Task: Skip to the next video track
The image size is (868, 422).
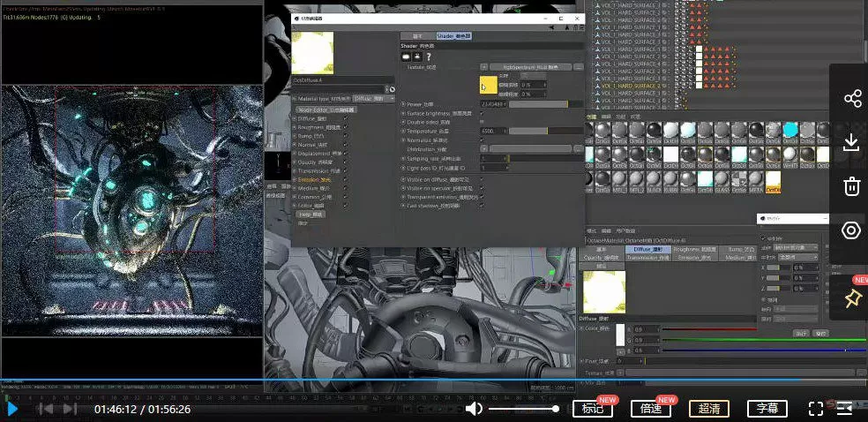Action: [70, 408]
